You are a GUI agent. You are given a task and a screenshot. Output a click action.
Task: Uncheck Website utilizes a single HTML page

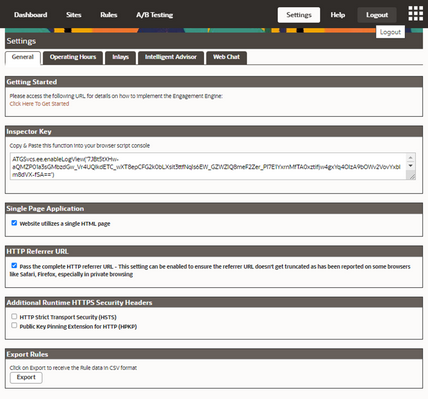point(14,223)
